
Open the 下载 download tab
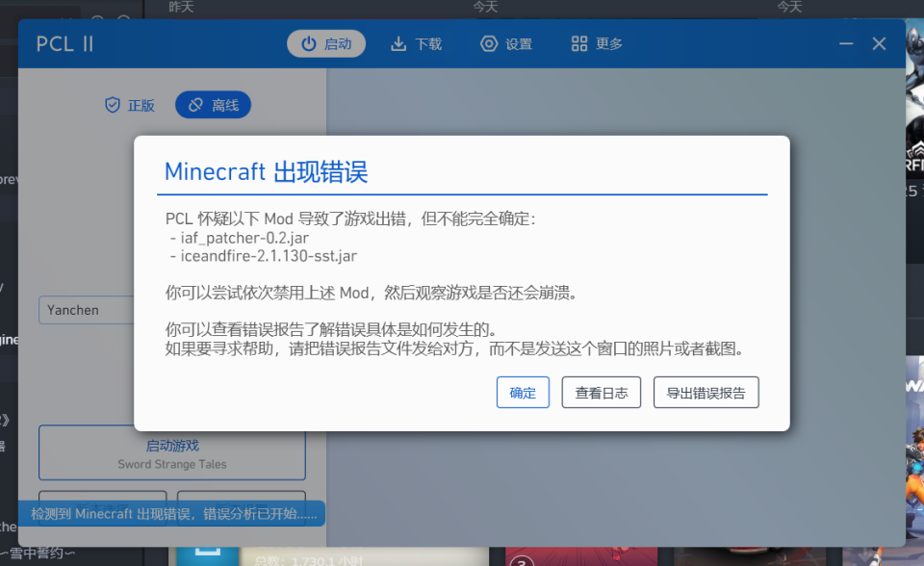[416, 43]
